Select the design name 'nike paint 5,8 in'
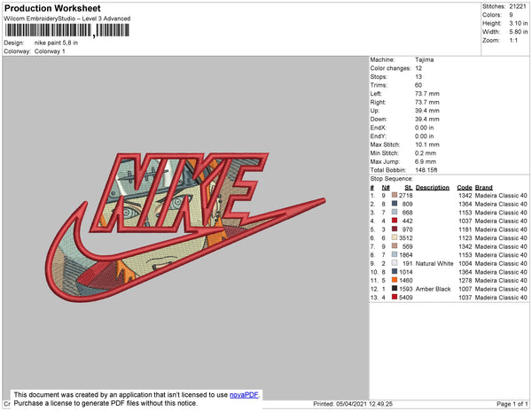 tap(56, 43)
